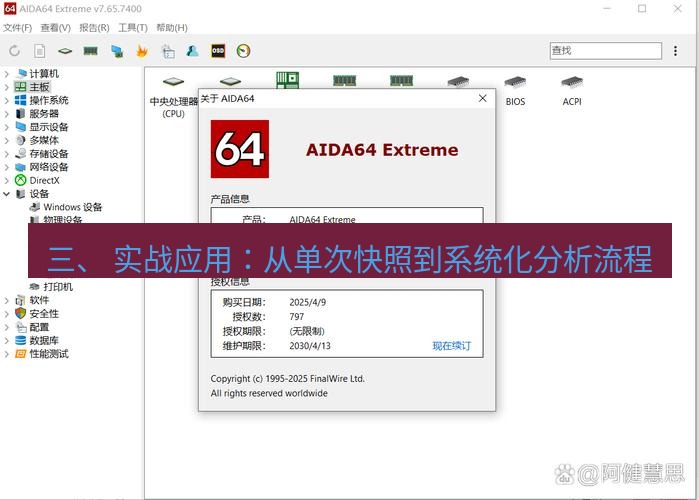Click the 现在续订 renew link
Image resolution: width=699 pixels, height=500 pixels.
(451, 346)
